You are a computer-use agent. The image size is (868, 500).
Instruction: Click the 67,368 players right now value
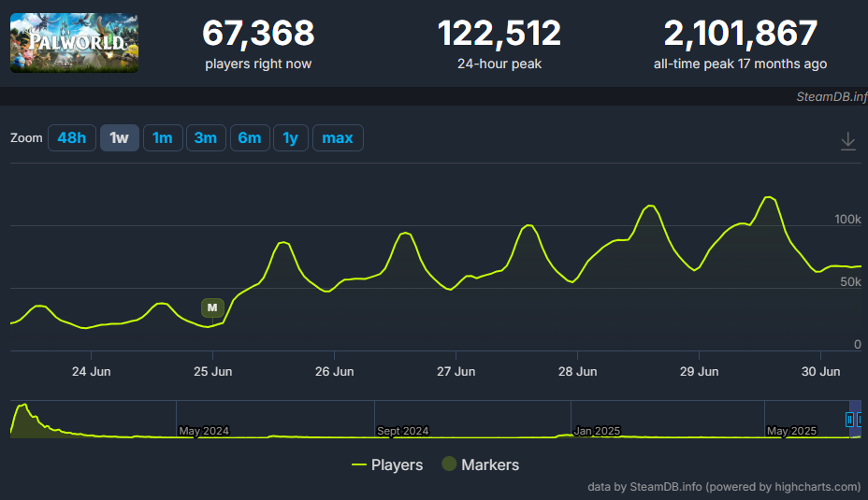click(258, 34)
